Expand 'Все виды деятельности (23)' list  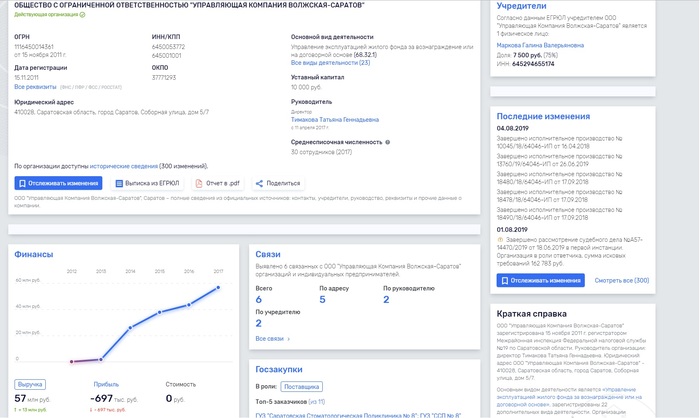point(329,62)
